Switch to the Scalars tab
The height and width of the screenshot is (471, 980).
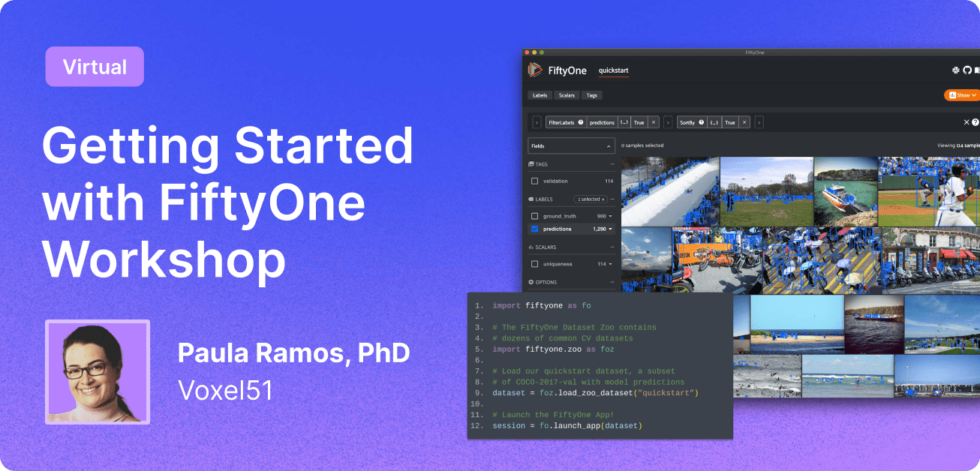567,95
